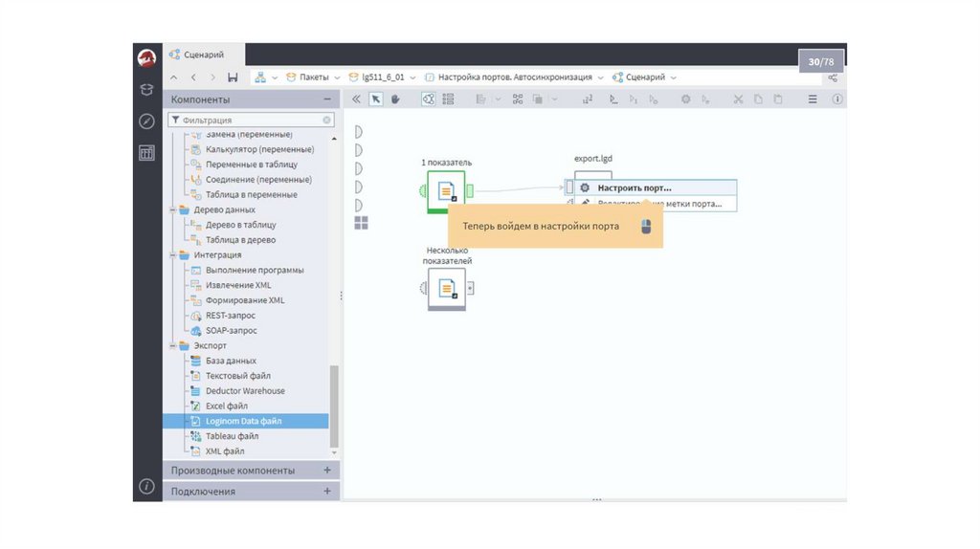
Task: Expand the Производные компоненты section
Action: [x=327, y=471]
